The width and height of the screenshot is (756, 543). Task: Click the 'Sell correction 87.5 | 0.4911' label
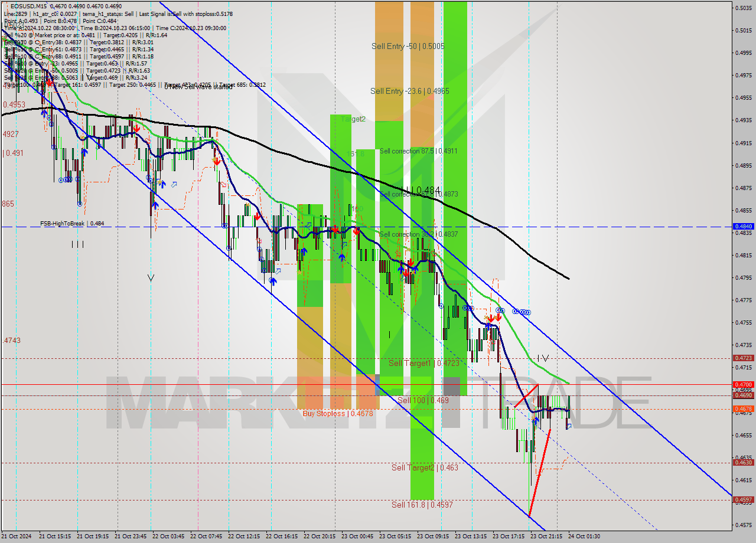pyautogui.click(x=419, y=151)
